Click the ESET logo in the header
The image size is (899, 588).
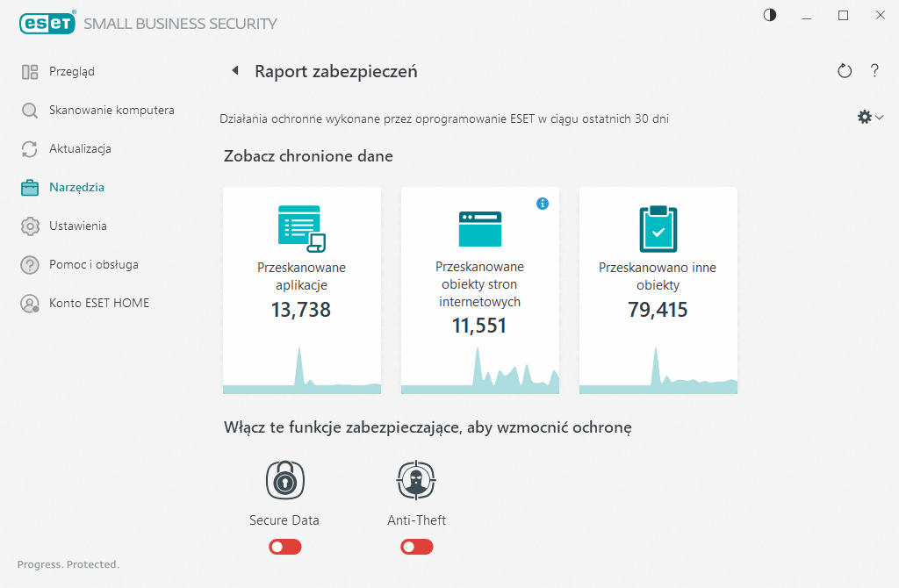(47, 23)
